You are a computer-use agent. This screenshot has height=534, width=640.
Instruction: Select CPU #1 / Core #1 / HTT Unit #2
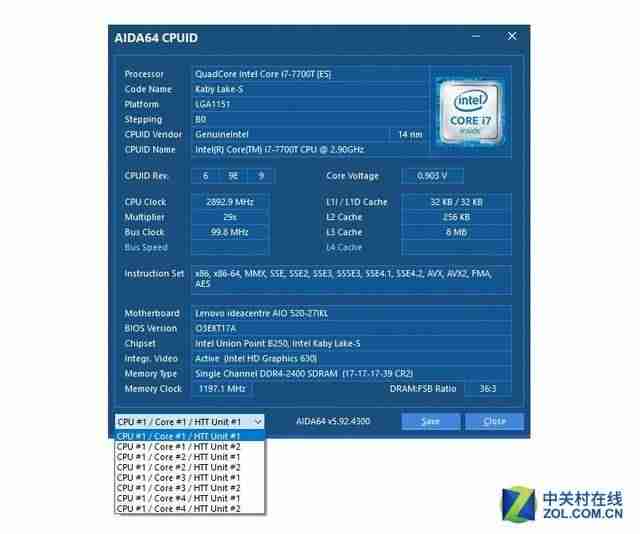[190, 447]
